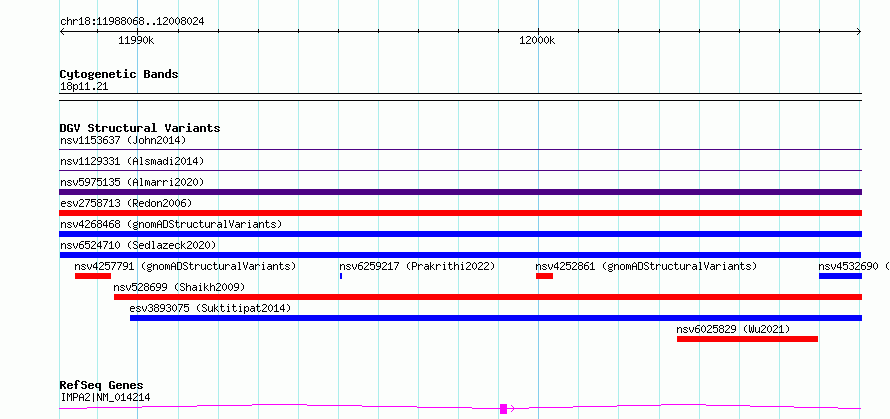Screen dimensions: 890x419
Task: Click the 11990k ruler tick label
Action: tap(136, 40)
